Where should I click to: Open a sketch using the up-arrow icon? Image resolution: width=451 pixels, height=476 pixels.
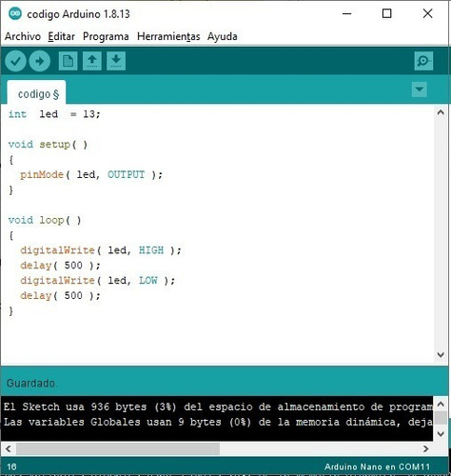(92, 61)
